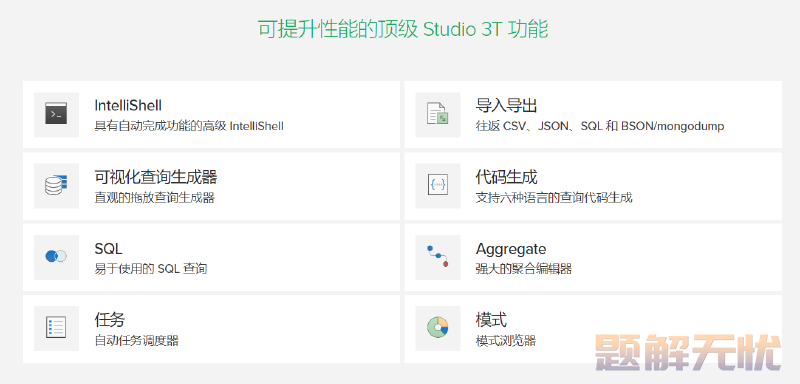Open the IntelliShell feature title

128,106
